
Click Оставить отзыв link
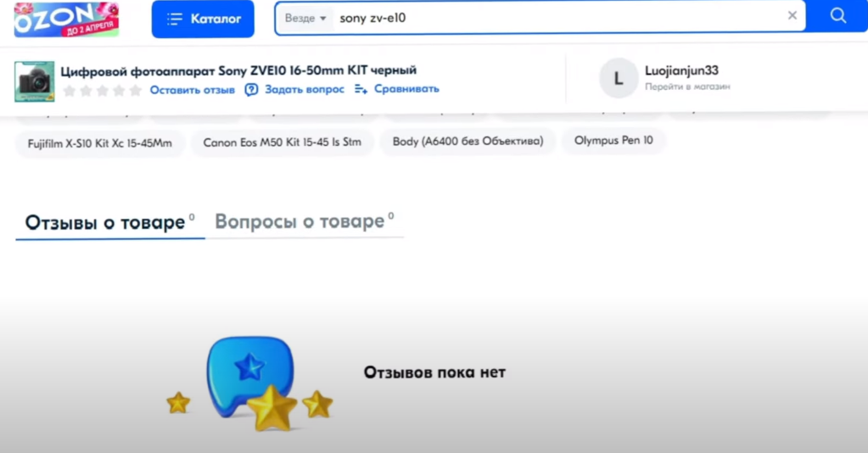[x=192, y=90]
